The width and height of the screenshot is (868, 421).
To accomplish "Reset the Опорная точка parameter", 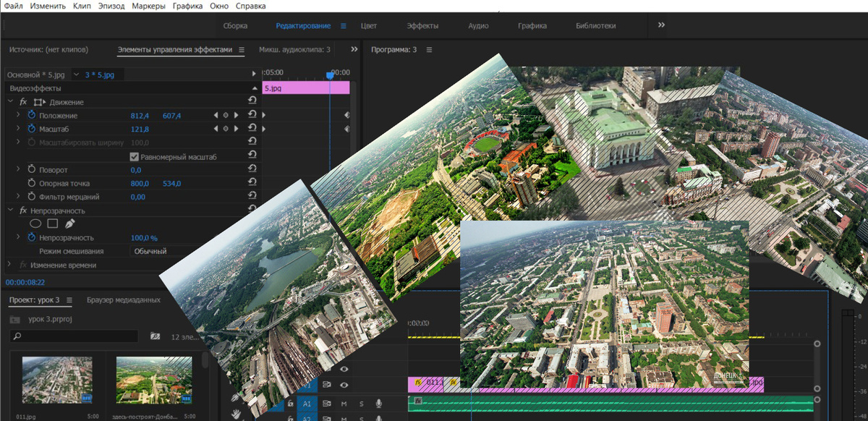I will 252,182.
